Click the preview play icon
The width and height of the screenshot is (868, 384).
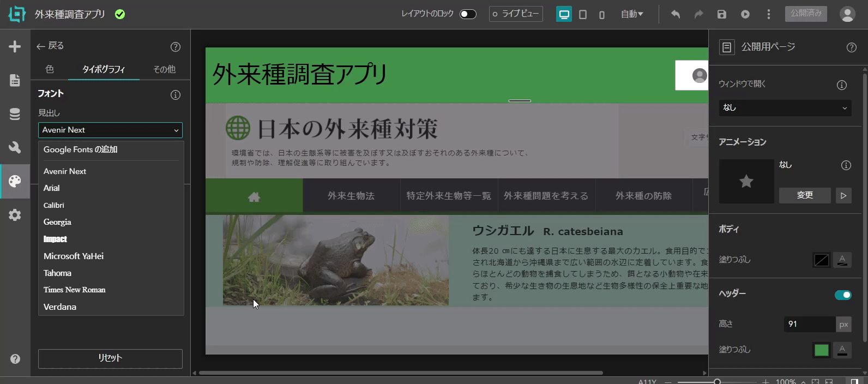[x=745, y=14]
